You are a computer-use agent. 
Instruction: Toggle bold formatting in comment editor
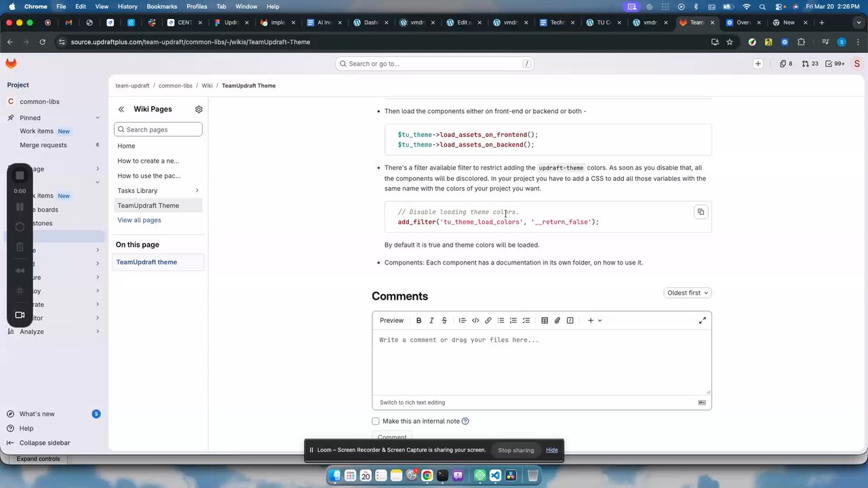coord(418,321)
